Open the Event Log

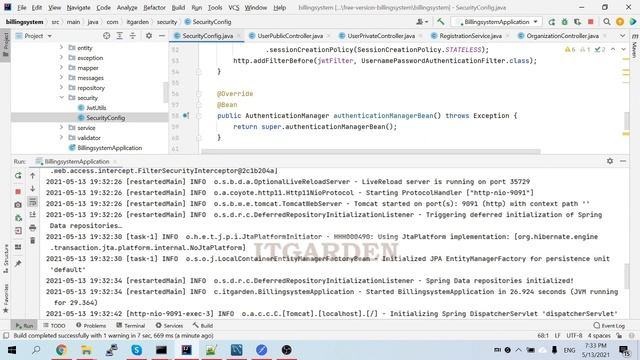click(x=609, y=326)
